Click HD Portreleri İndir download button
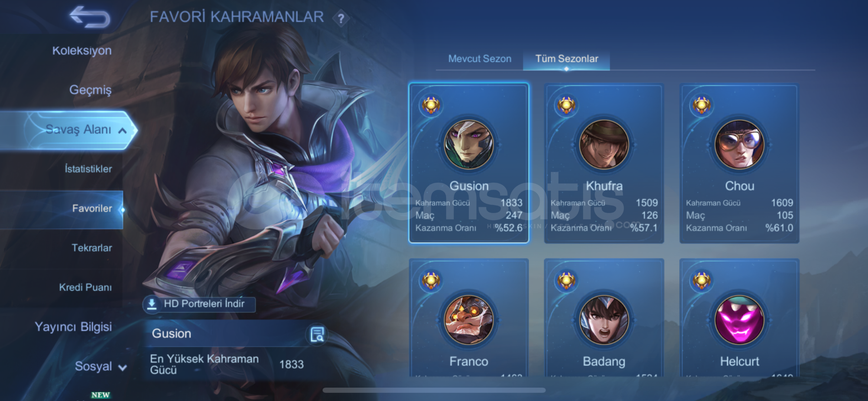 (199, 304)
